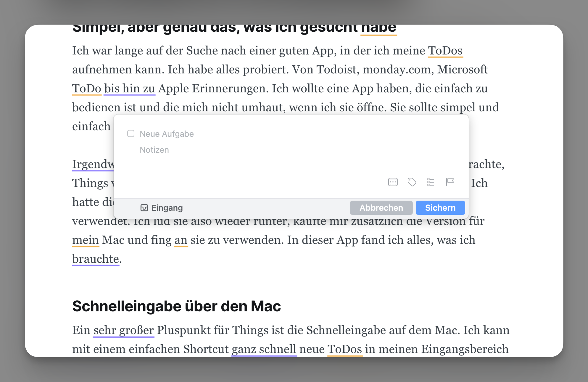
Task: Click underlined word habe in top heading
Action: (x=378, y=28)
